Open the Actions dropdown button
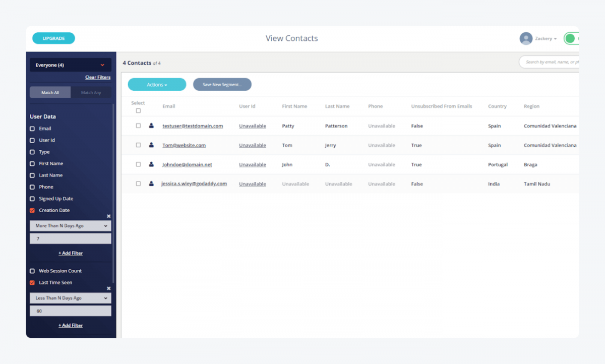605x364 pixels. [157, 85]
